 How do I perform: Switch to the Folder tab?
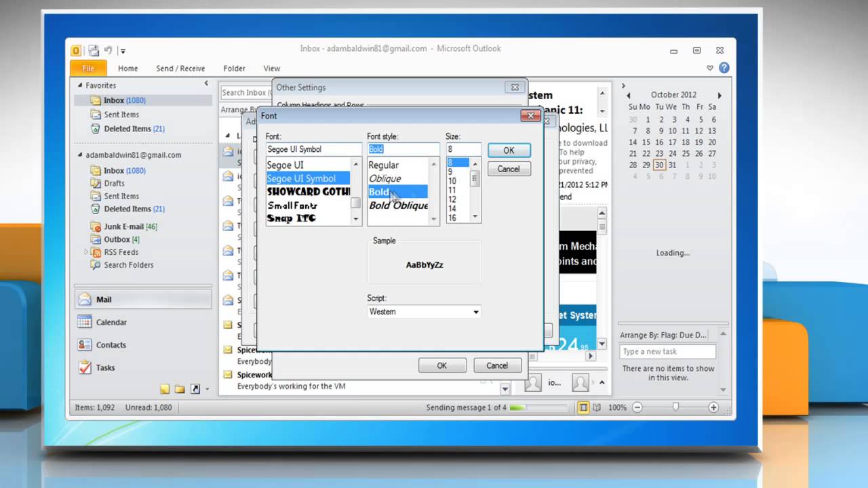tap(234, 68)
